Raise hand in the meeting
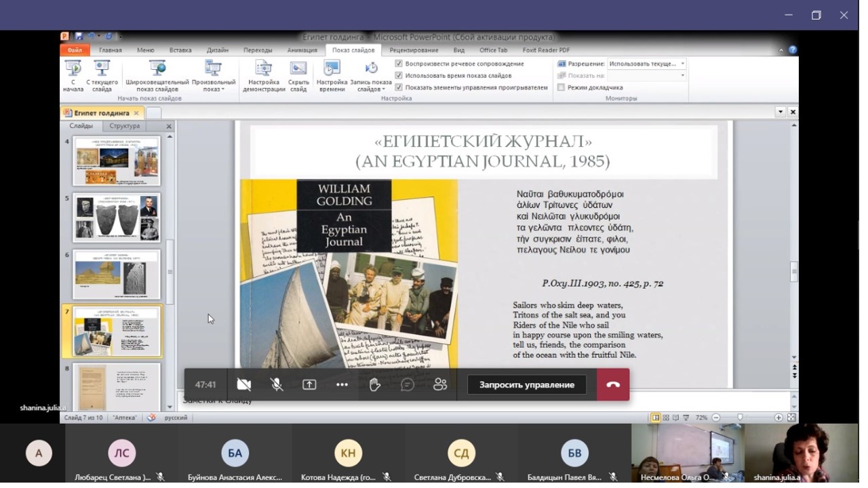This screenshot has width=868, height=488. 374,385
